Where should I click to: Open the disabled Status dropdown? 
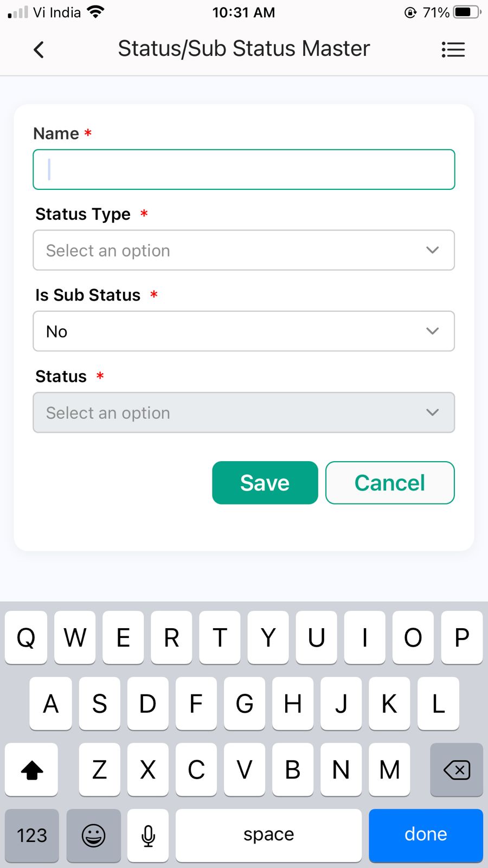point(243,412)
